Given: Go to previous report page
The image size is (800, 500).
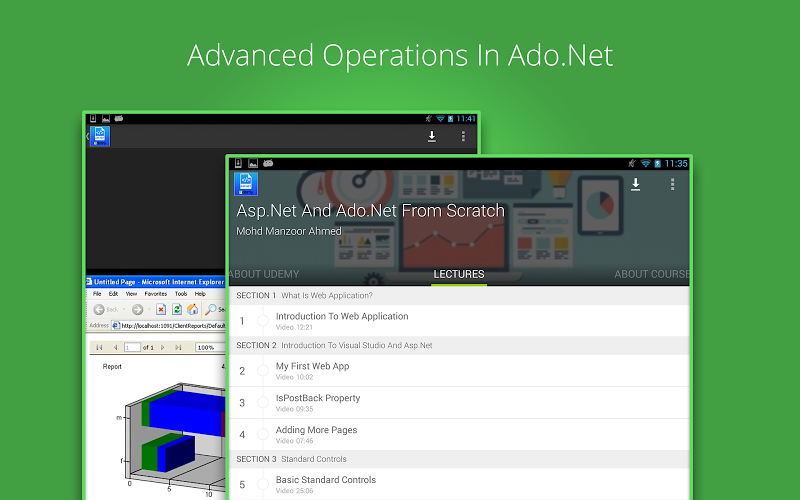Looking at the screenshot, I should coord(115,347).
